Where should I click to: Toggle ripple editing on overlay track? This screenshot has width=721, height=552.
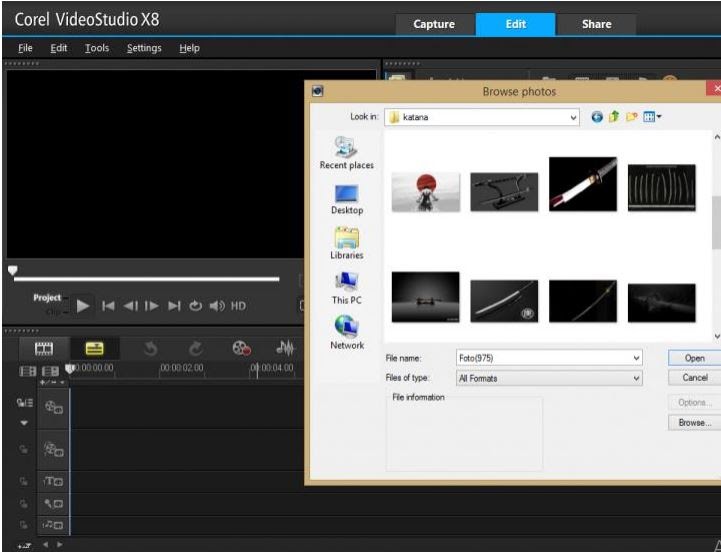23,449
